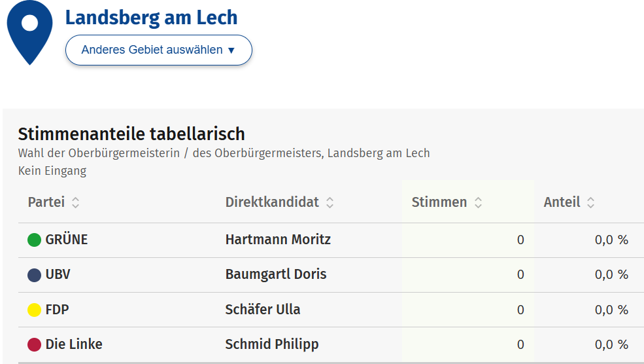Click the dark blue UBV color dot

(x=35, y=275)
